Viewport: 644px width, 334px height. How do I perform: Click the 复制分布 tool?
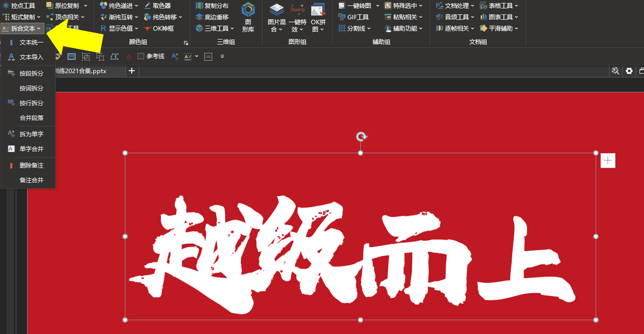coord(212,5)
